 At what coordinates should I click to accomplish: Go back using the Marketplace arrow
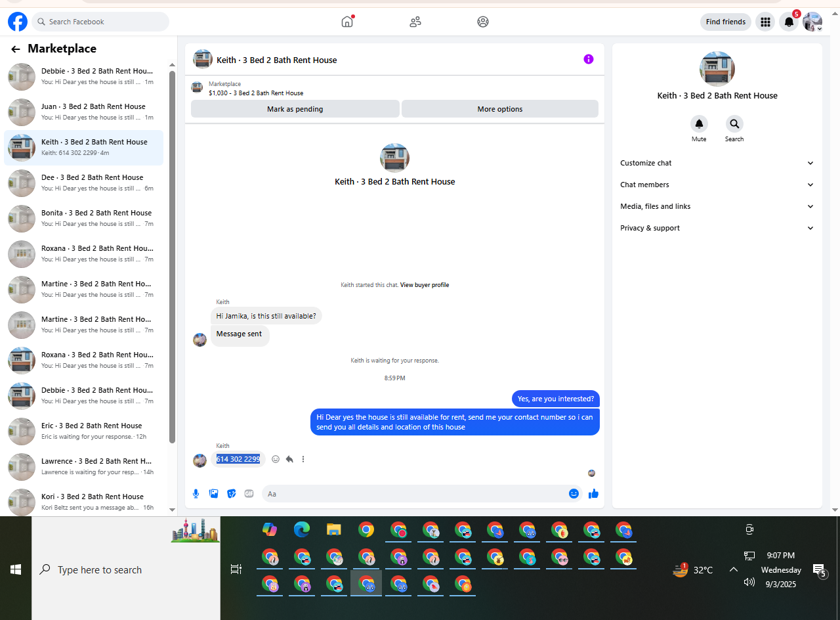[x=16, y=49]
